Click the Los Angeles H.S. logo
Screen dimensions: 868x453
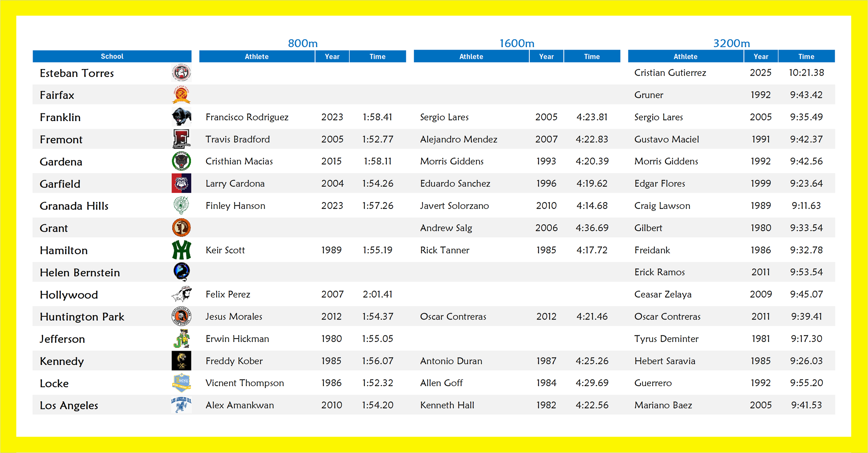pyautogui.click(x=181, y=405)
